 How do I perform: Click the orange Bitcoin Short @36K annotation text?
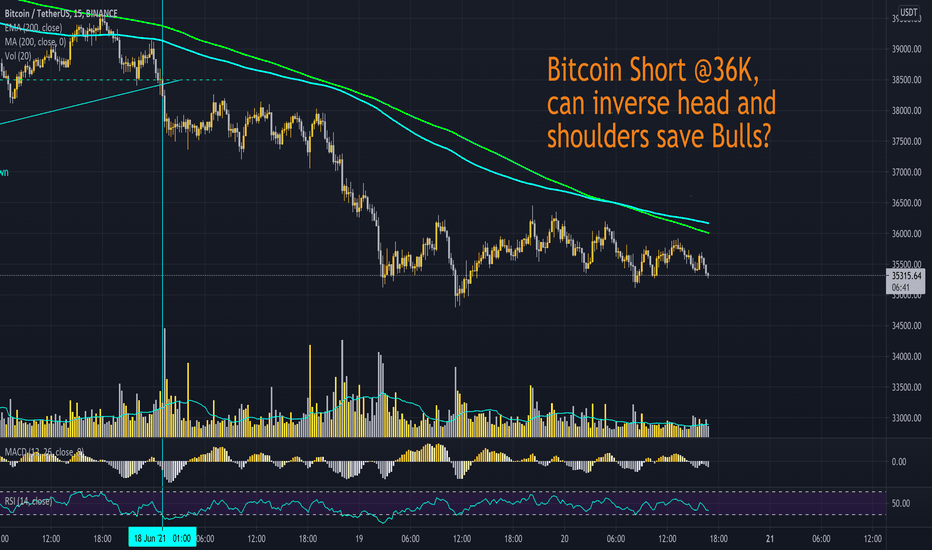click(661, 103)
